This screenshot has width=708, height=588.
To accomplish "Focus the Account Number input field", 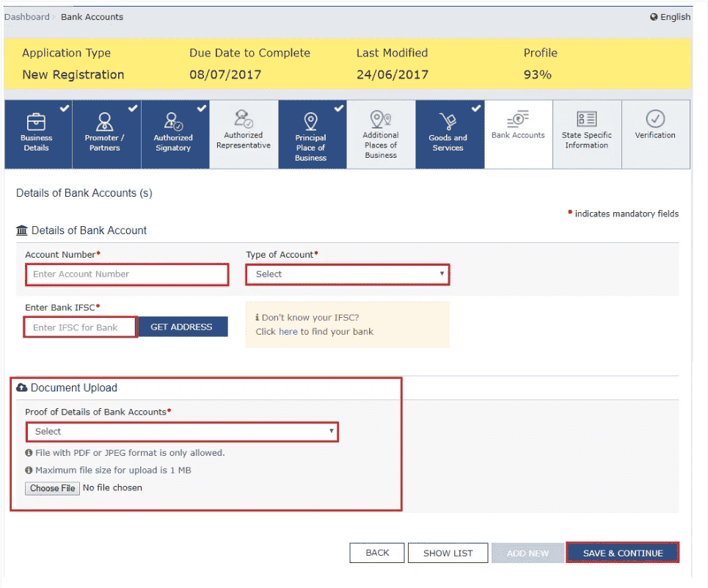I will (x=127, y=274).
